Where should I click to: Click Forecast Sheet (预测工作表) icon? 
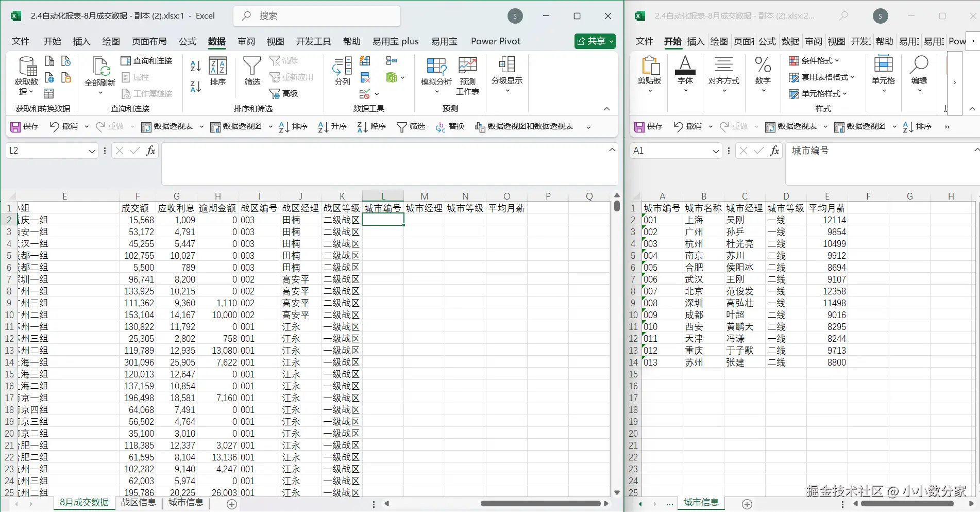pos(467,76)
